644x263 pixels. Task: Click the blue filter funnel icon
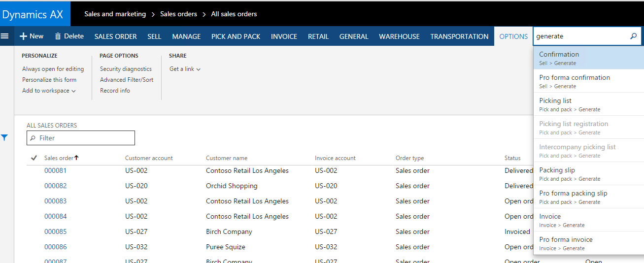[x=4, y=138]
